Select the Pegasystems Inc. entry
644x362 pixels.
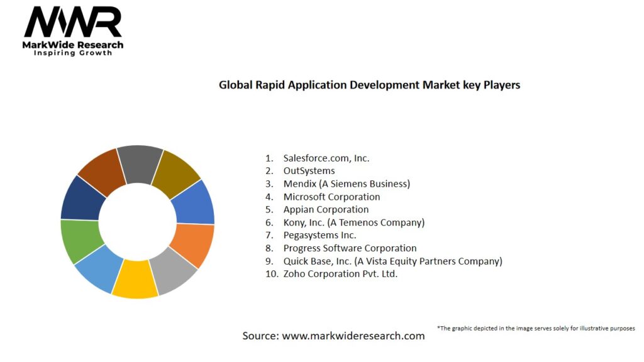point(319,235)
